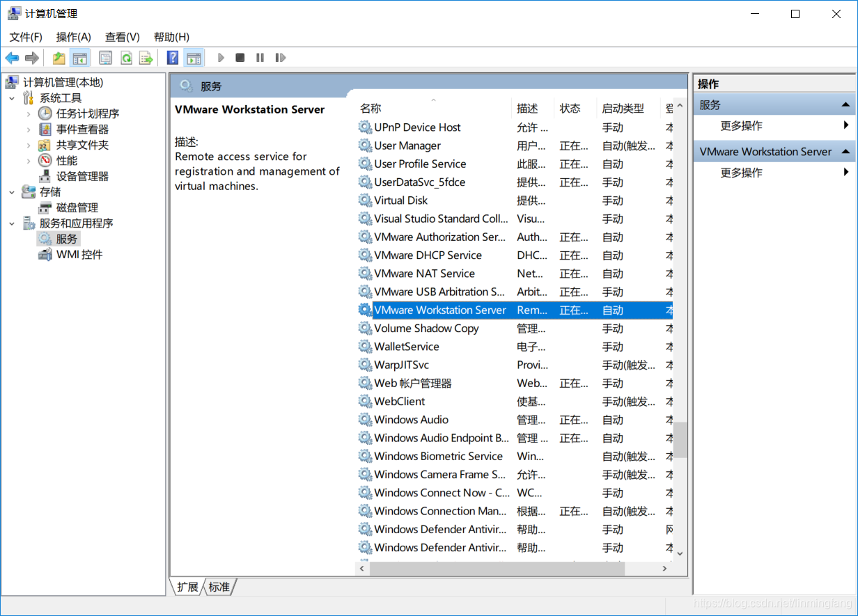Screen dimensions: 858x616
Task: Click the Pause Service toolbar icon
Action: coord(260,58)
